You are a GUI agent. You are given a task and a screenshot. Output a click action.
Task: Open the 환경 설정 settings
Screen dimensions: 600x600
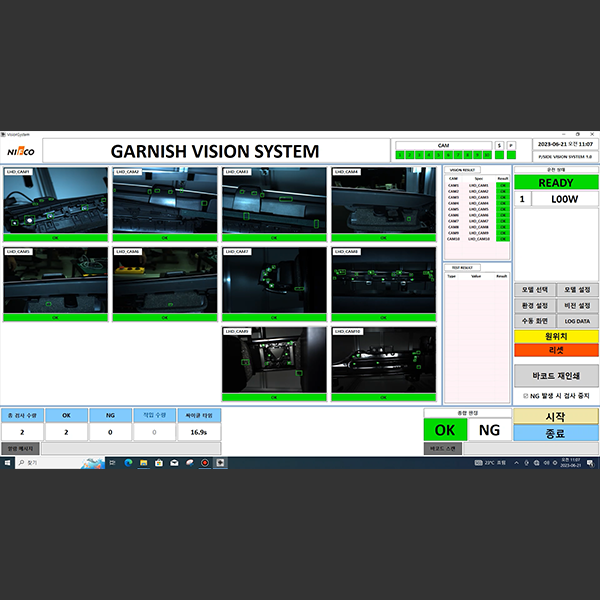point(535,305)
